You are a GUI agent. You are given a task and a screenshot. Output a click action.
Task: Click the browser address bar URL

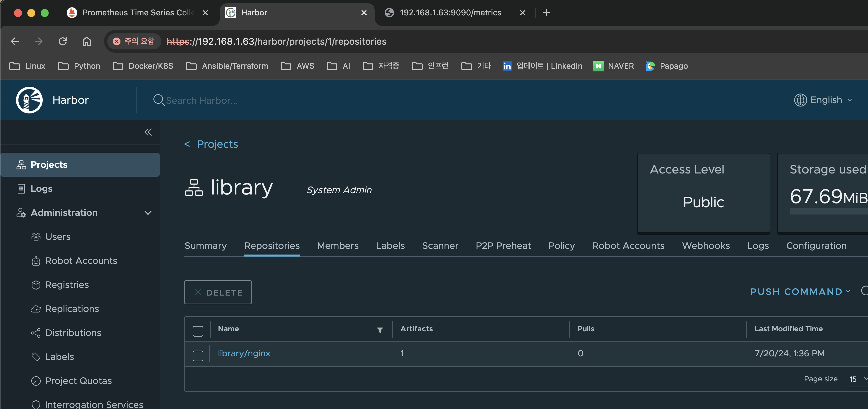click(277, 41)
